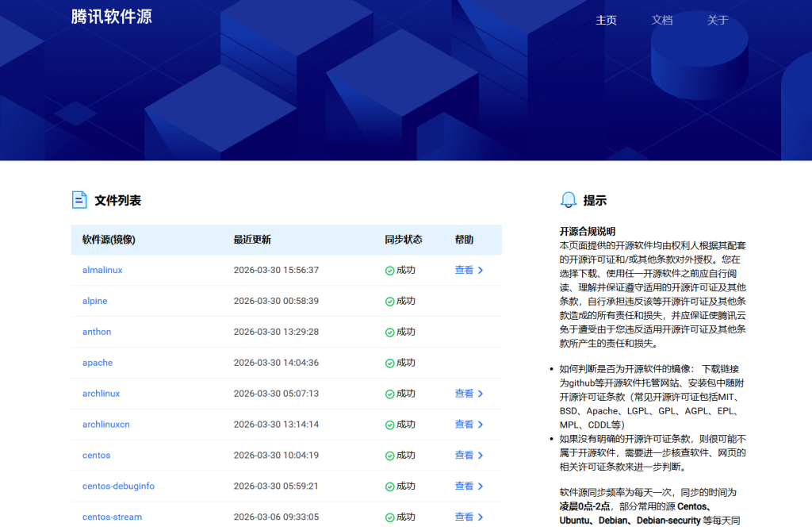
Task: Expand help chevron in centos-debuginfo row
Action: tap(481, 487)
